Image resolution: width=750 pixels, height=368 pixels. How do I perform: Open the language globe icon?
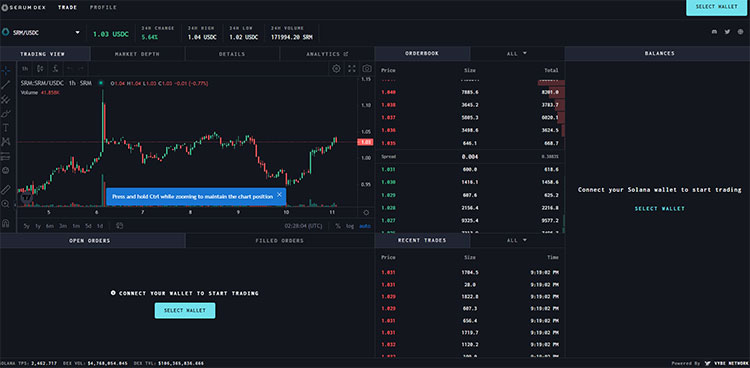pyautogui.click(x=740, y=32)
